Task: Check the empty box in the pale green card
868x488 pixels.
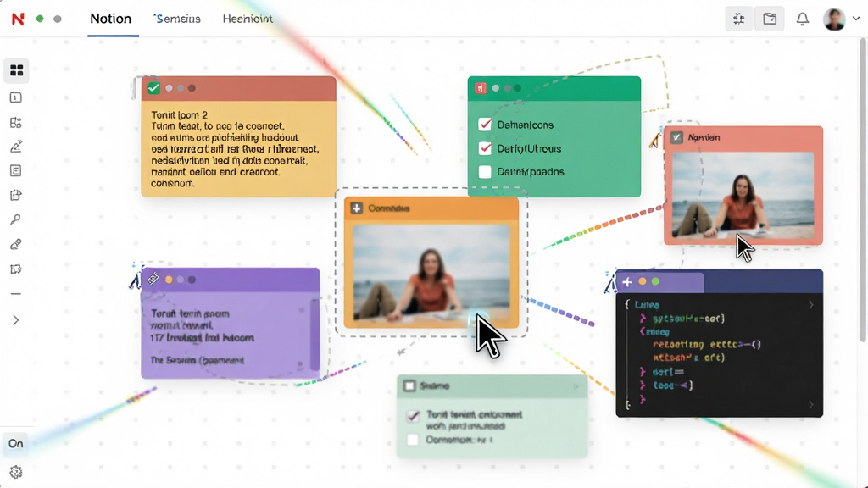Action: (413, 440)
